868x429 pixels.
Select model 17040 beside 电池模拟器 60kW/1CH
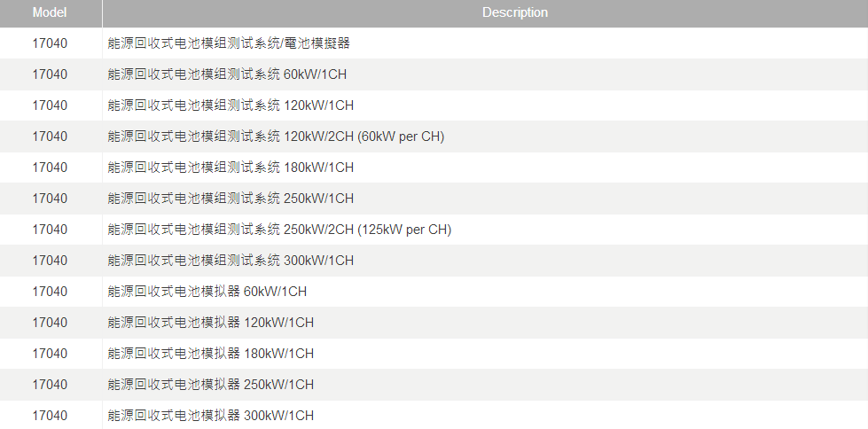click(50, 291)
